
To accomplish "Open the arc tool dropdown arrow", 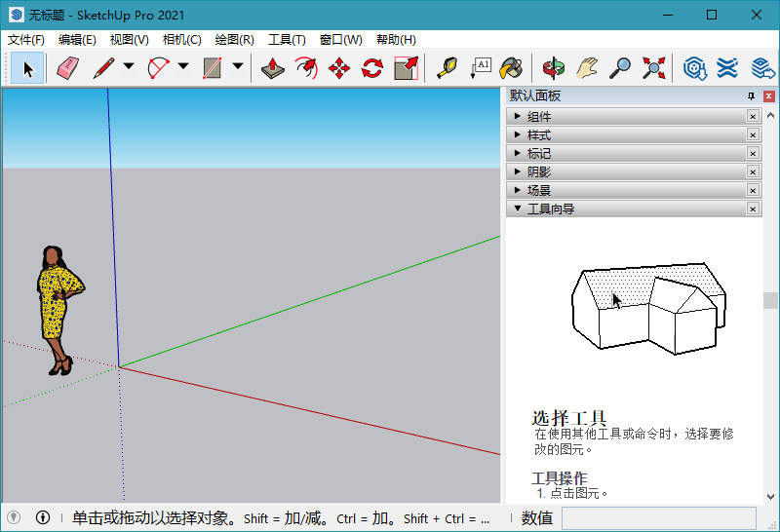I will pos(183,67).
